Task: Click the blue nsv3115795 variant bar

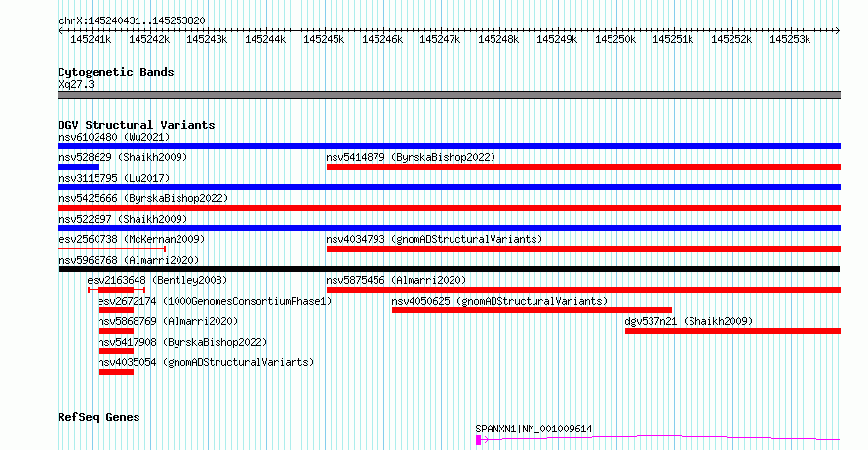Action: click(449, 187)
